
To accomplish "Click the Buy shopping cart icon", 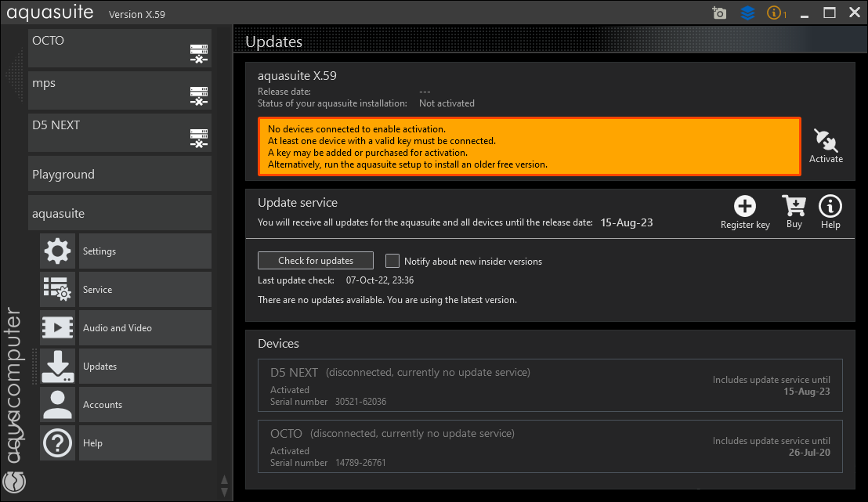I will click(x=794, y=206).
